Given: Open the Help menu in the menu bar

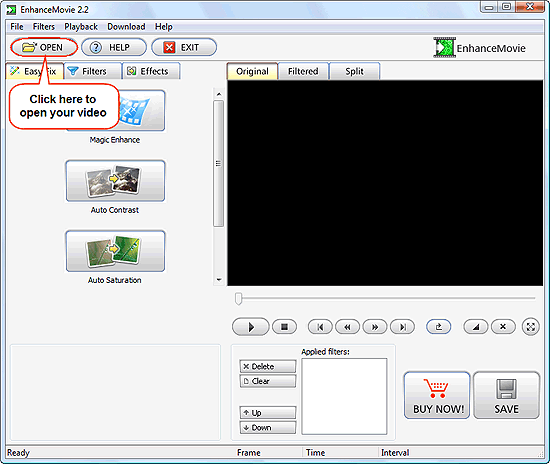Looking at the screenshot, I should 164,27.
